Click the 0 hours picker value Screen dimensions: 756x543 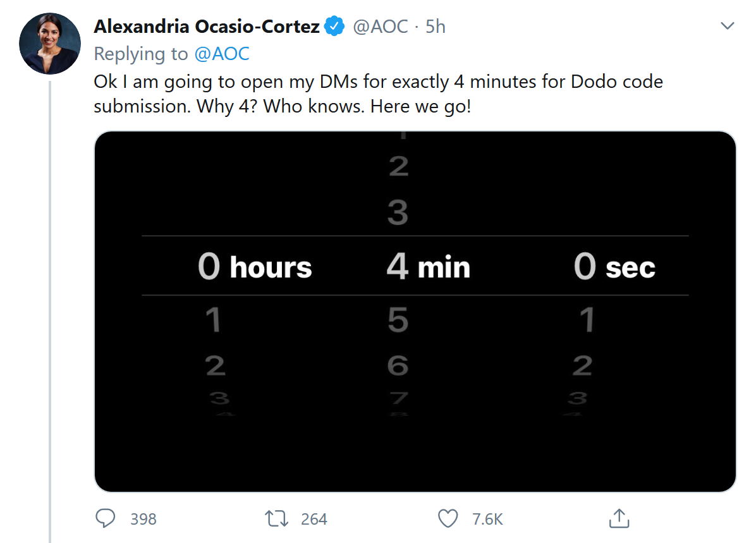(255, 267)
